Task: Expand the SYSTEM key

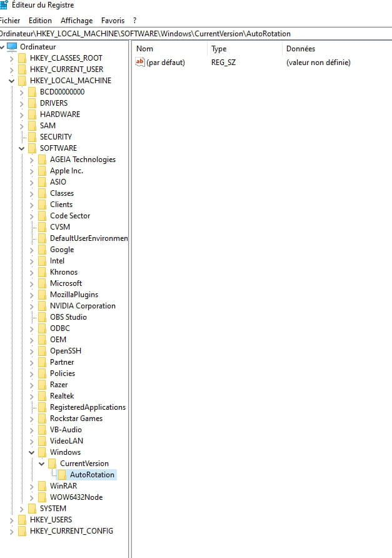Action: 22,509
